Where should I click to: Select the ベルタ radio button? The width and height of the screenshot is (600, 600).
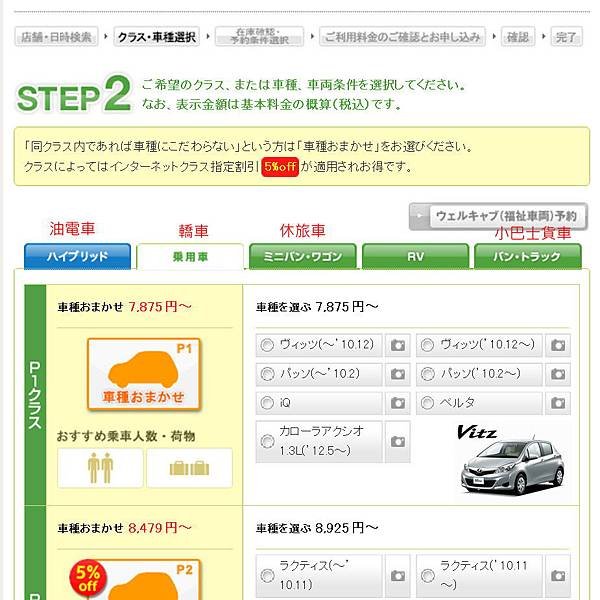pyautogui.click(x=427, y=403)
